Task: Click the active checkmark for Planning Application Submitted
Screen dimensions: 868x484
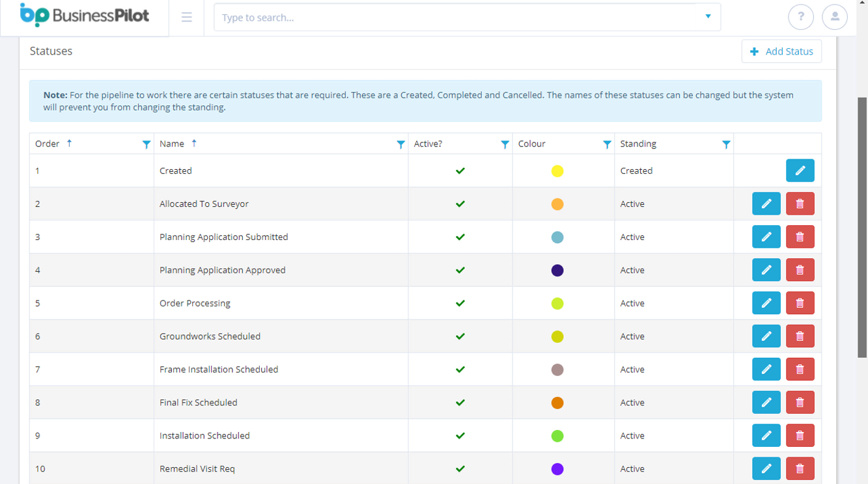Action: (460, 237)
